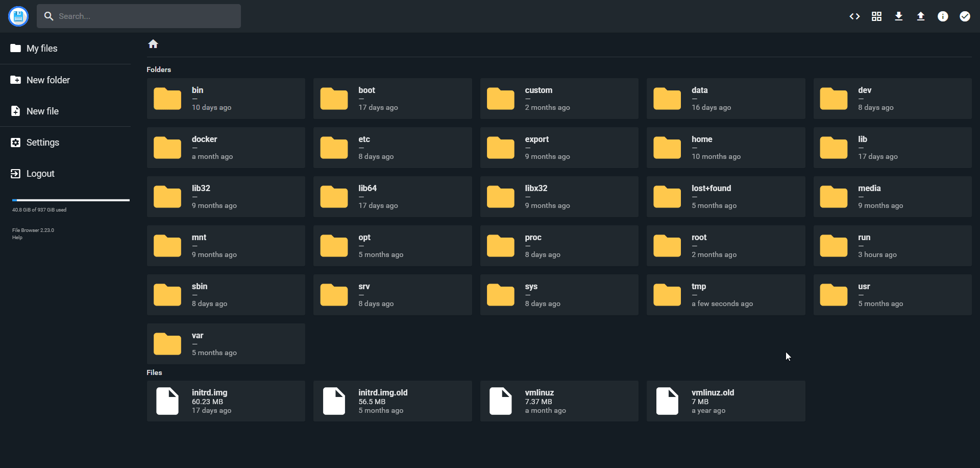Viewport: 980px width, 468px height.
Task: Create a new folder
Action: point(48,80)
